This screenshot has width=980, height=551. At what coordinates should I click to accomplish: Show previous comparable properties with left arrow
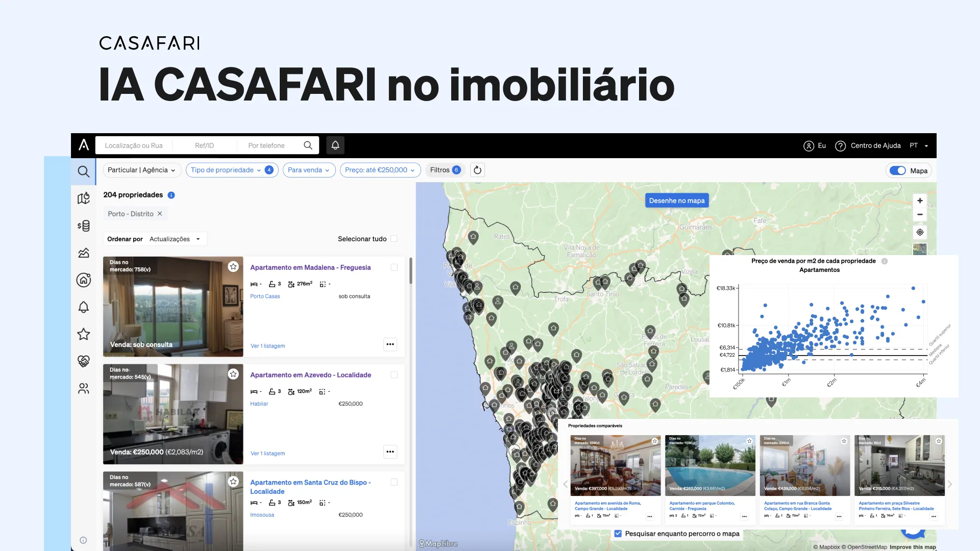(565, 484)
